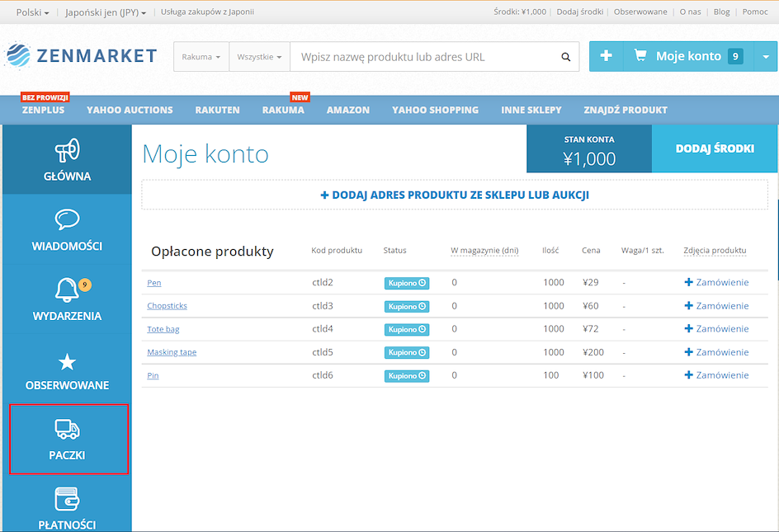
Task: Click the Kupiono status badge for Pen
Action: (x=406, y=283)
